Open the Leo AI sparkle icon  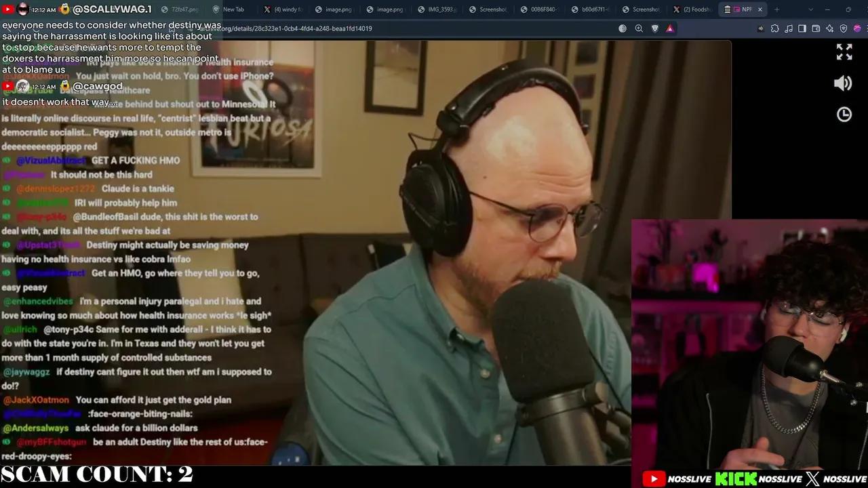pyautogui.click(x=830, y=28)
